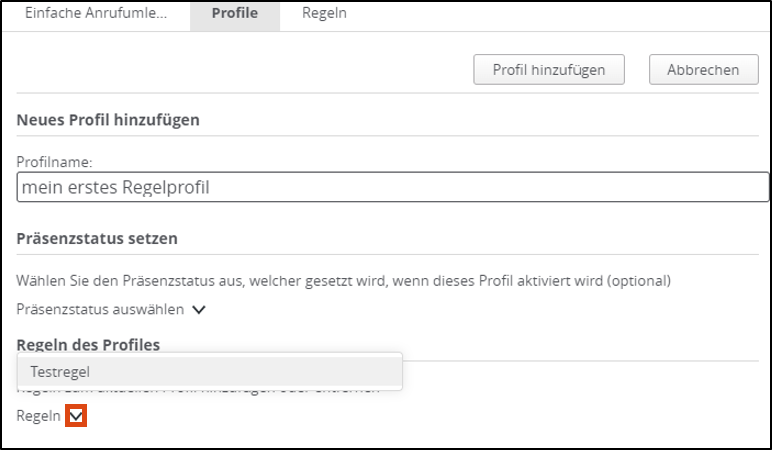Click the Präsenzstatus setzen section heading
This screenshot has height=450, width=772.
[x=97, y=238]
